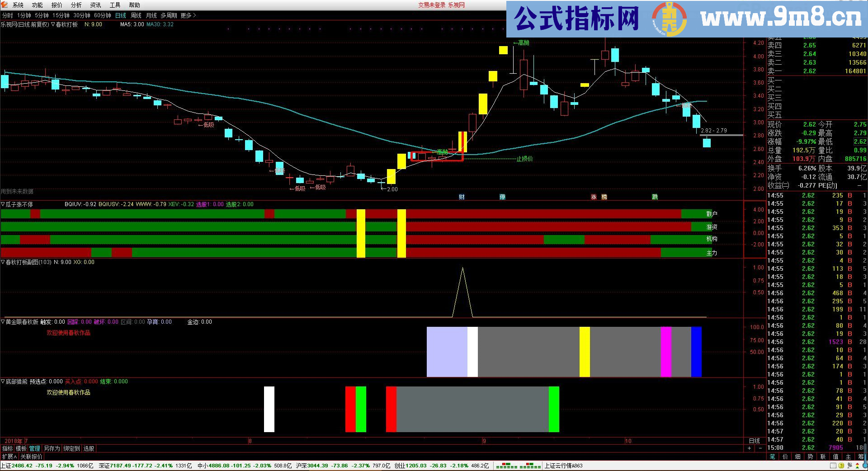Zoom in chart with plus button
This screenshot has width=868, height=471.
click(750, 448)
